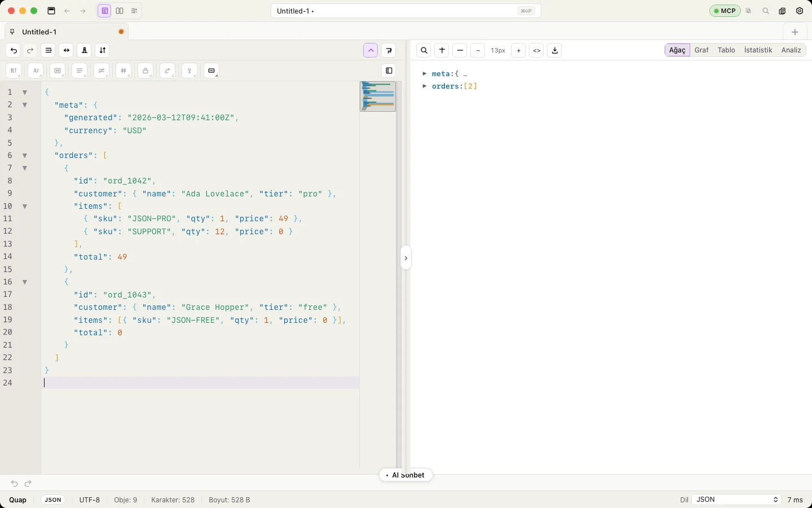The width and height of the screenshot is (812, 508).
Task: Collapse fold arrow at line 10 items
Action: (25, 207)
